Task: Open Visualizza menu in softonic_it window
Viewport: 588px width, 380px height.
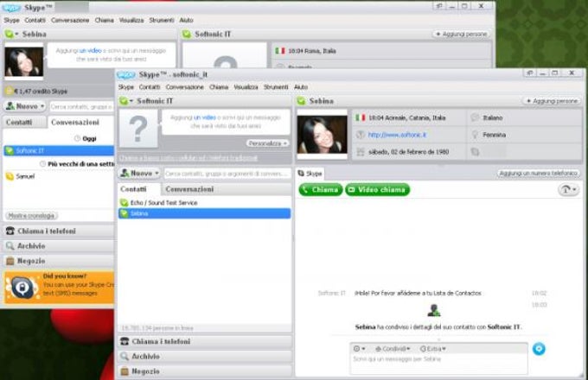Action: 246,87
